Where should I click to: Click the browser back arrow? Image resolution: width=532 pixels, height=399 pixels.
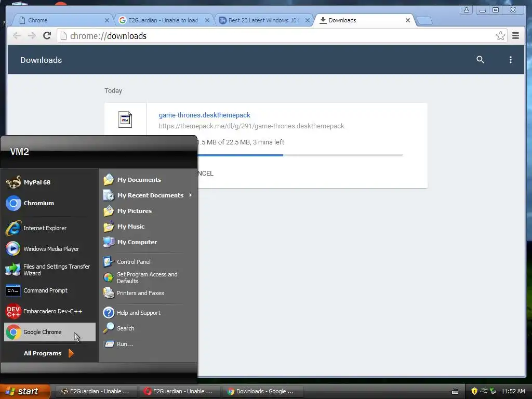pos(17,36)
